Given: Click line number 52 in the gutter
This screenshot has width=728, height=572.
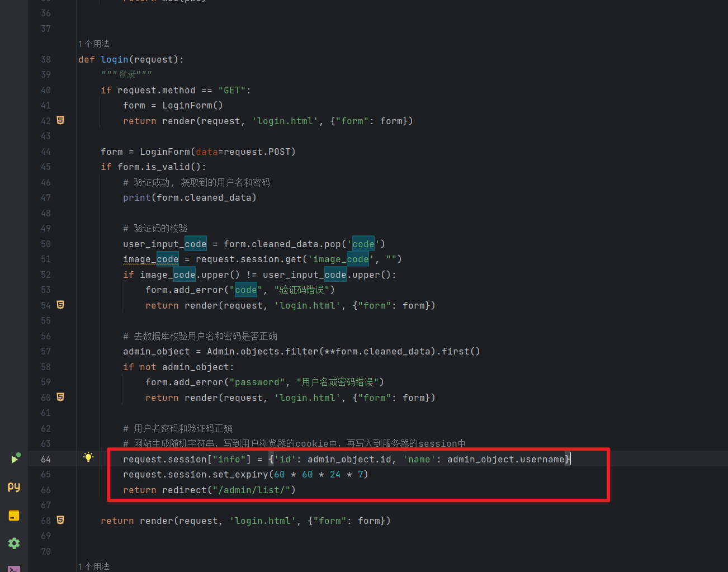Looking at the screenshot, I should [x=46, y=275].
